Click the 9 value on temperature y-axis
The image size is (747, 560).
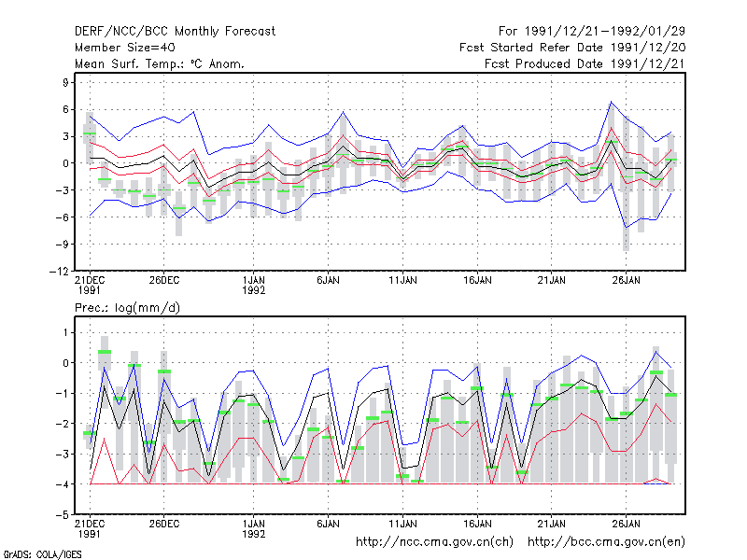point(65,83)
